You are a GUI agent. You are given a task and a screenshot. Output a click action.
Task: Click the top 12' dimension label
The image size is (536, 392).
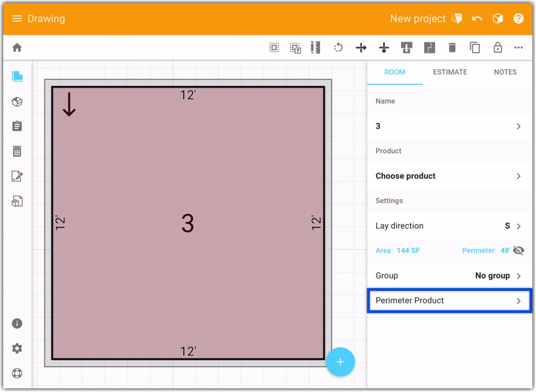[187, 95]
